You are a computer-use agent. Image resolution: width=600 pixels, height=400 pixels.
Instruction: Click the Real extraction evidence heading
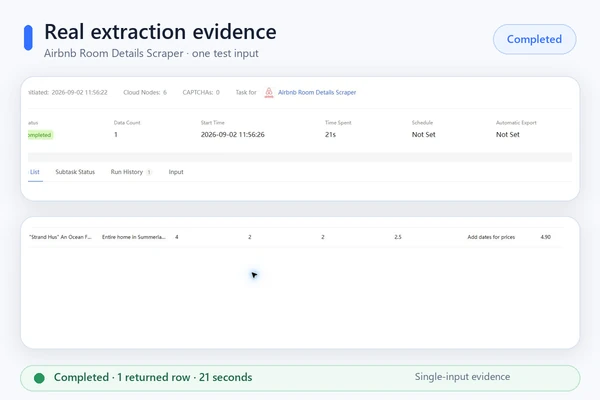pyautogui.click(x=160, y=31)
